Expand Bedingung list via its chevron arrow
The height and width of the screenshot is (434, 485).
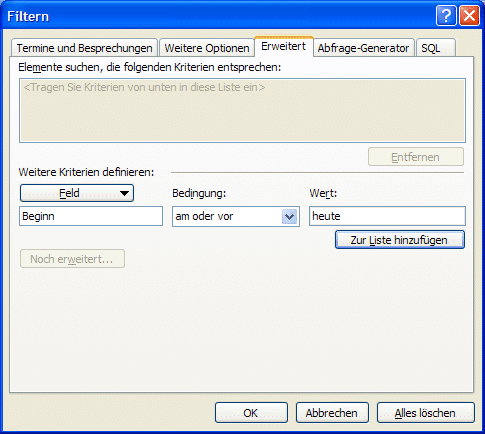tap(289, 217)
